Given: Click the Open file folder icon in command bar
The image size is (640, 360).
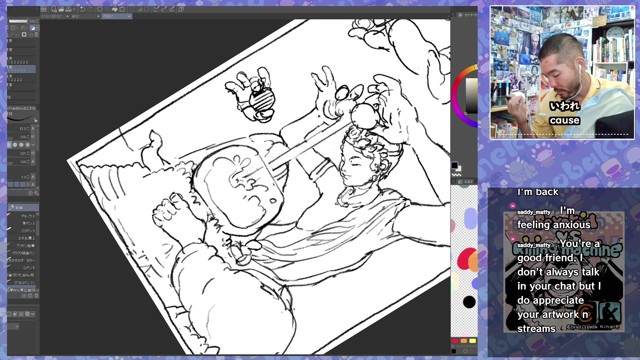Looking at the screenshot, I should coord(61,9).
